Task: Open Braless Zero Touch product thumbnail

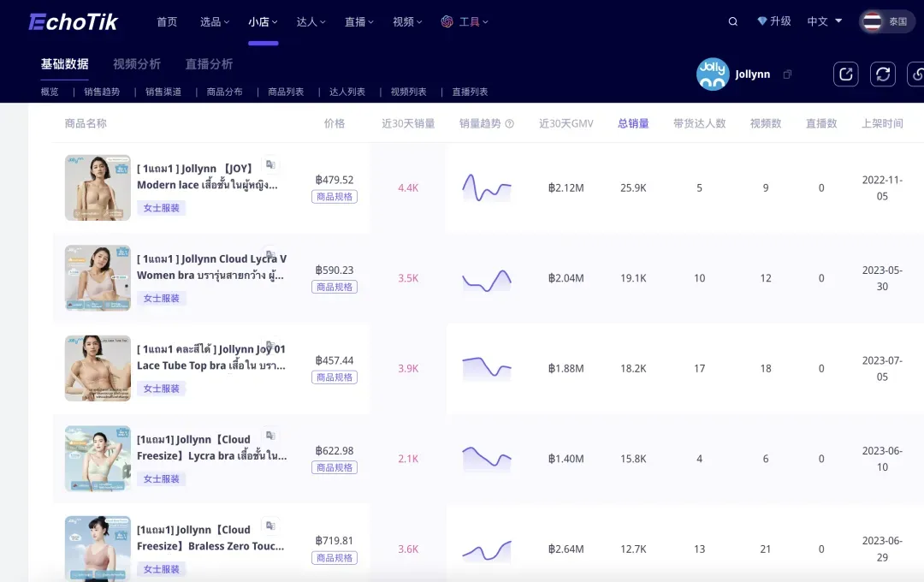Action: coord(98,549)
